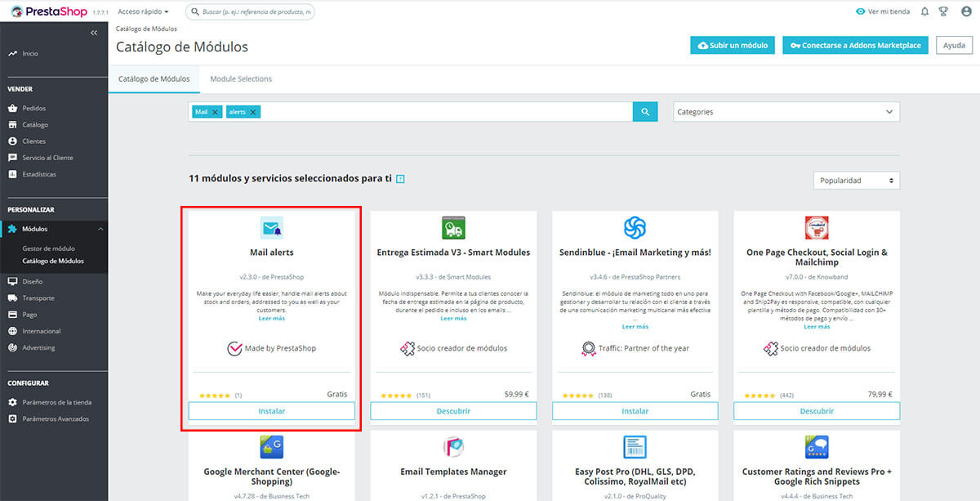Click the Mail alerts star rating

(x=213, y=396)
